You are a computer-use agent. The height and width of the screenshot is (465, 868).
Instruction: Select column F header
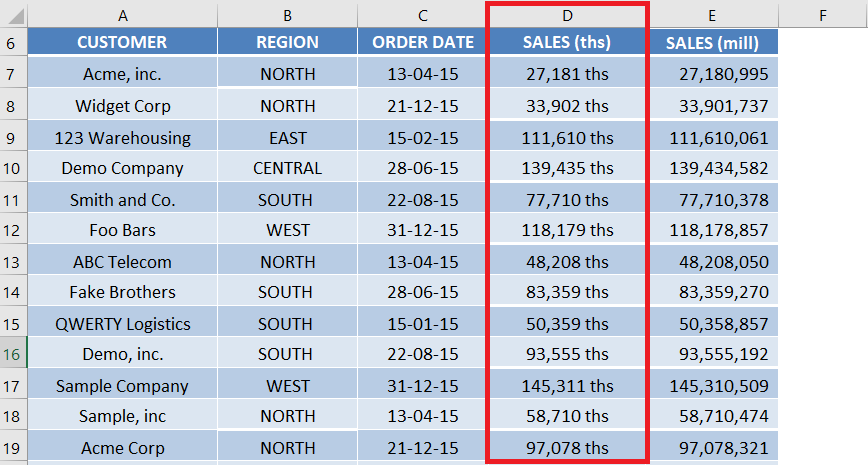[823, 15]
